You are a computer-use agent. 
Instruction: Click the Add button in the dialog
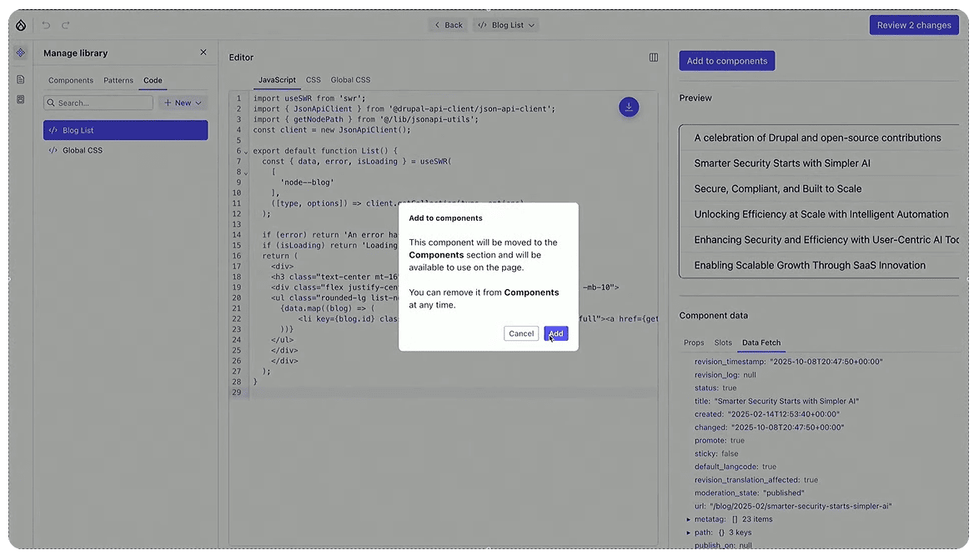click(556, 333)
